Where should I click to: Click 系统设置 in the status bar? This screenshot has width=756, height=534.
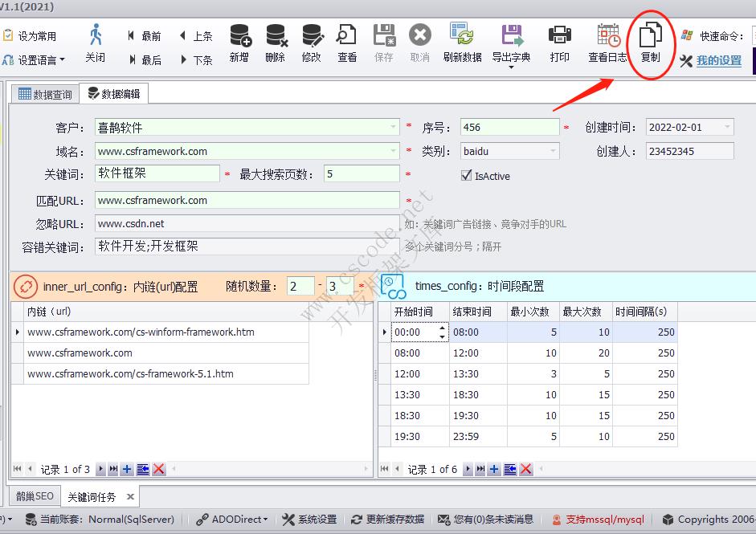pos(310,520)
